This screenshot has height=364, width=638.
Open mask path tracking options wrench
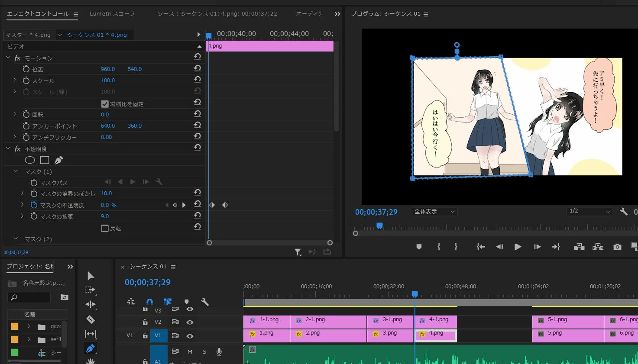coord(159,182)
